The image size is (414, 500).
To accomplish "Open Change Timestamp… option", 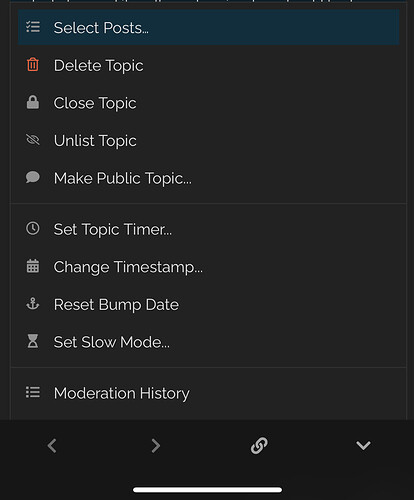I will pos(209,267).
